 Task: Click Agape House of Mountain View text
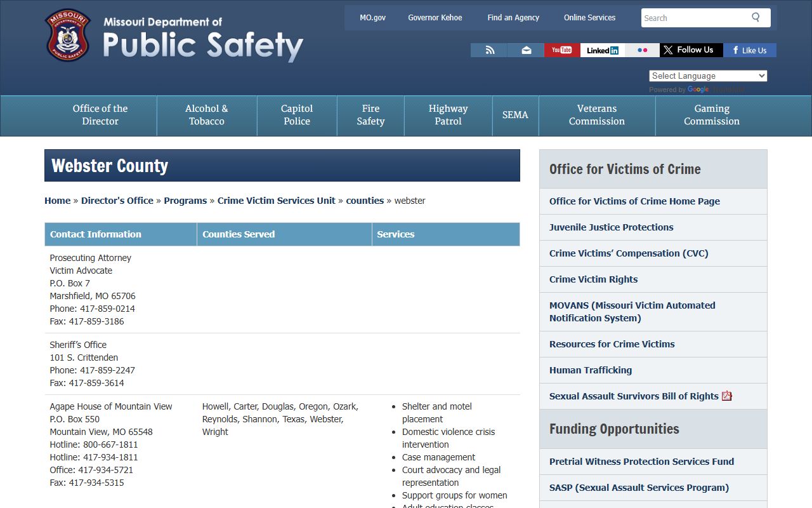[111, 406]
